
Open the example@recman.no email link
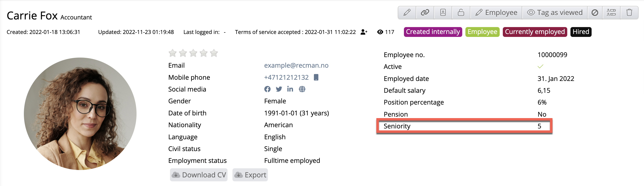[296, 65]
